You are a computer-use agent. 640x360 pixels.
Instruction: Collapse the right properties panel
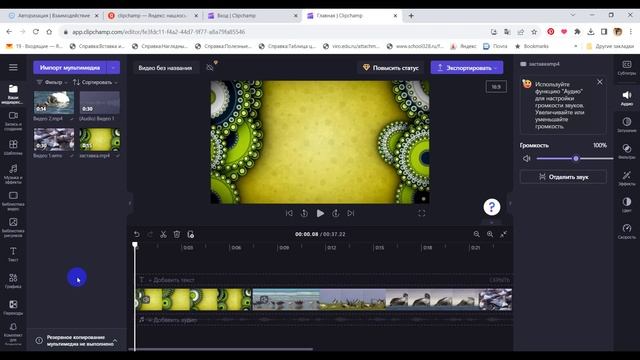coord(510,203)
